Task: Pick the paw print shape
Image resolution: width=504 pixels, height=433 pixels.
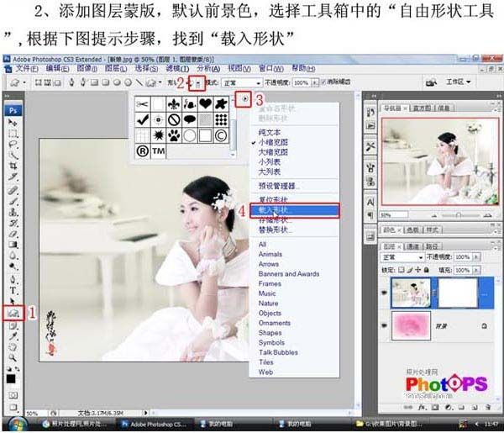Action: pos(174,135)
